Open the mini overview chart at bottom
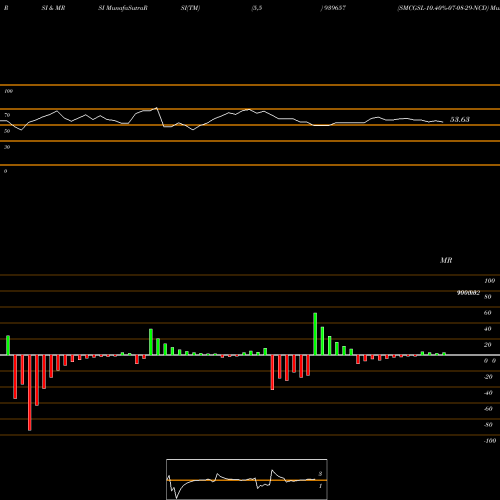The image size is (500, 500). 247,479
